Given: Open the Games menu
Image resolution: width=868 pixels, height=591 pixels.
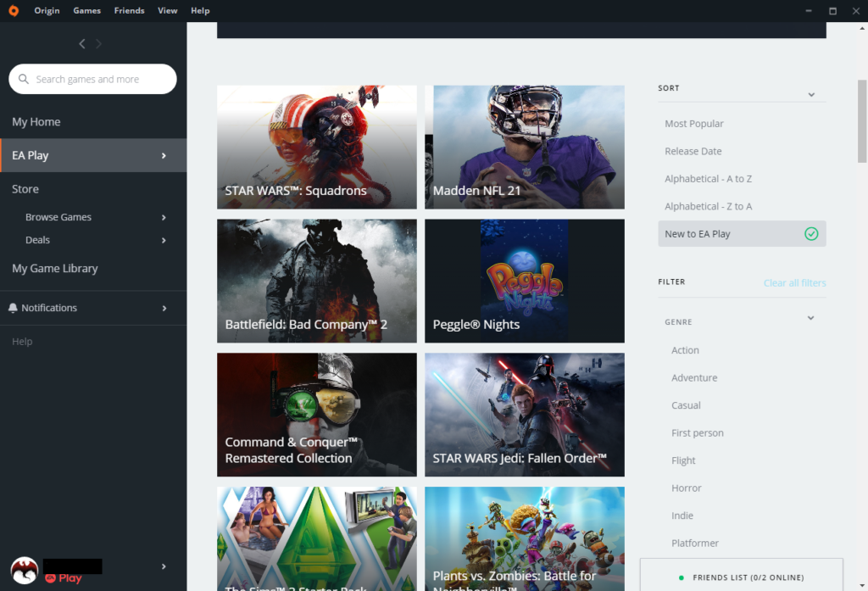Looking at the screenshot, I should pos(87,10).
